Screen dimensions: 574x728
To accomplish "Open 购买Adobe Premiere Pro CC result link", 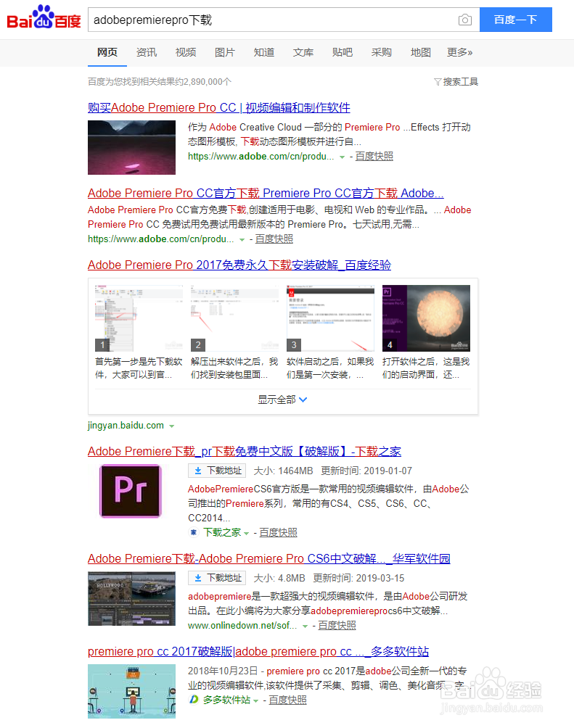I will click(219, 108).
